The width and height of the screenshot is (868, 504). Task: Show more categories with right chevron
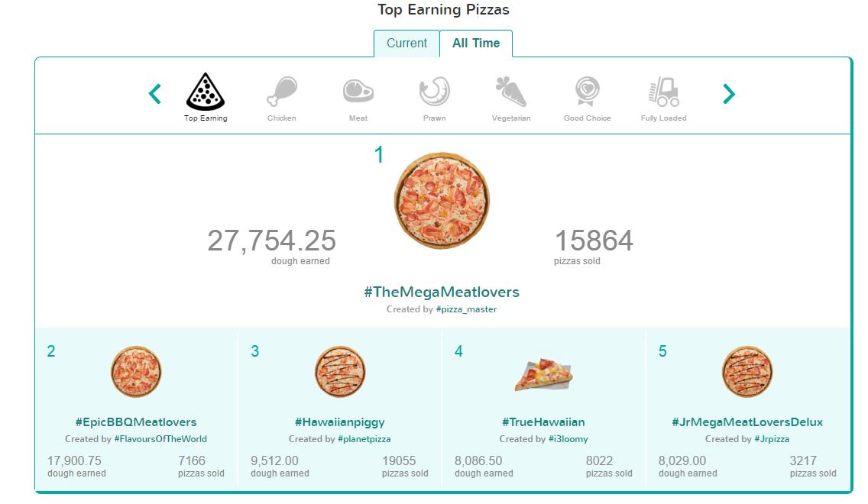(729, 93)
